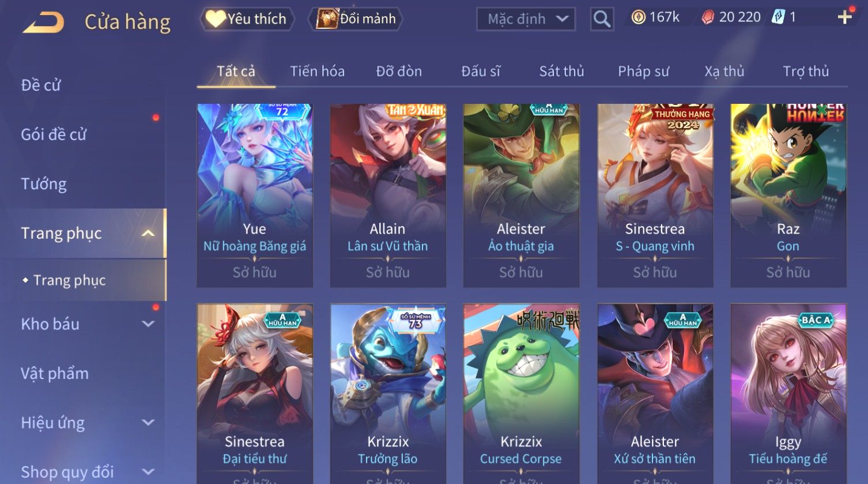Tap the blue voucher ticket icon
The height and width of the screenshot is (484, 868).
pos(779,17)
